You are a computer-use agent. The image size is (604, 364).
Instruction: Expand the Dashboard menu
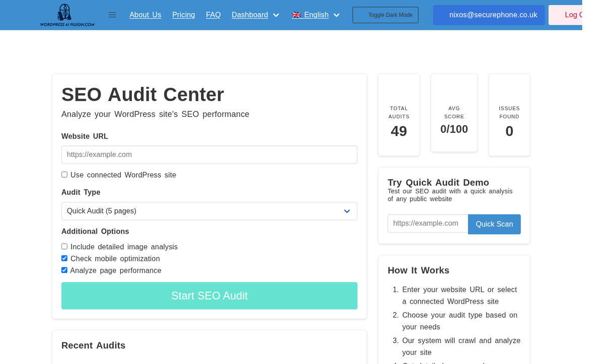pos(255,15)
